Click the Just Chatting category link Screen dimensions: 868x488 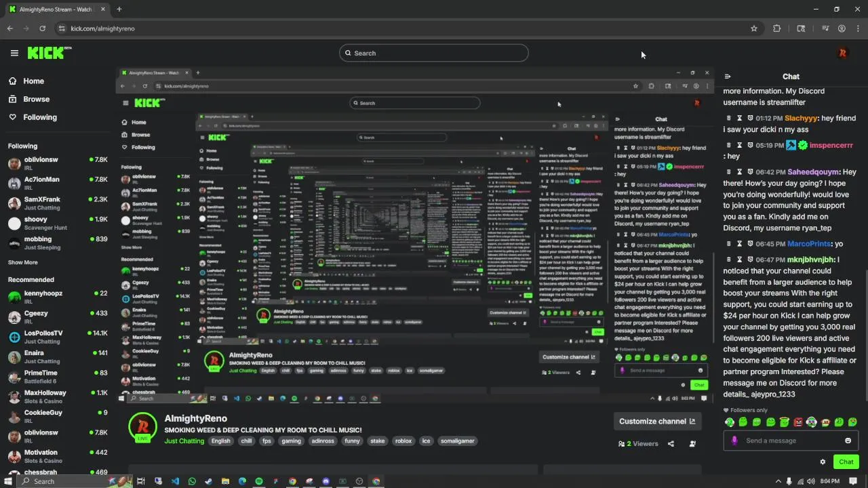click(x=184, y=441)
